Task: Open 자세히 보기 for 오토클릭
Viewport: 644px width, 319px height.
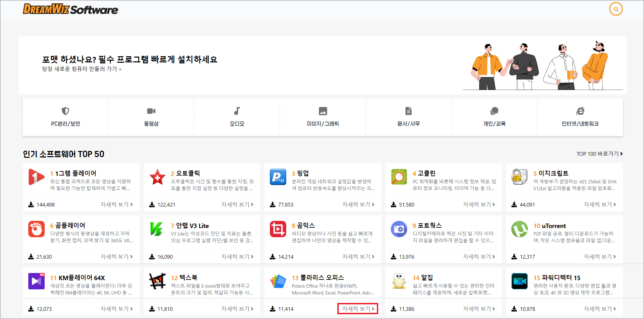Action: (x=237, y=204)
